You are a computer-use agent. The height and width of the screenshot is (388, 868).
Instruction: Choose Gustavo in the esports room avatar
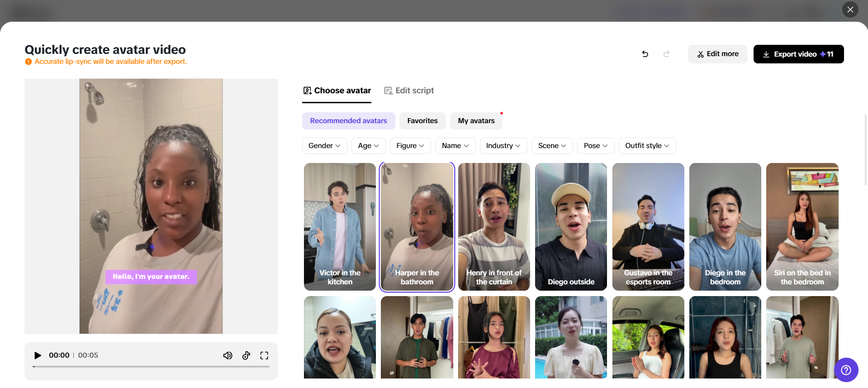pos(648,226)
